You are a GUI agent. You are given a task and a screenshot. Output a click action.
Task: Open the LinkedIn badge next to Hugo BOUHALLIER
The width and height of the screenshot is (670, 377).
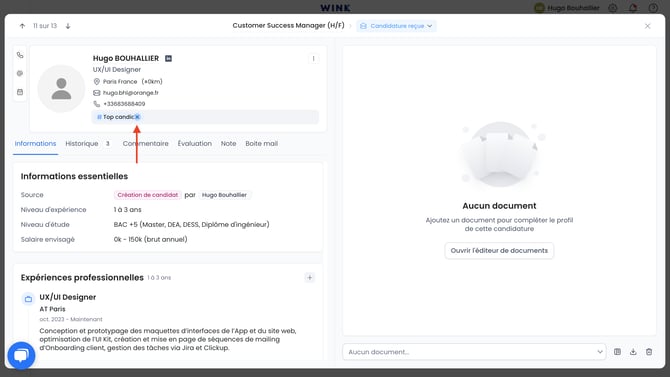coord(168,59)
